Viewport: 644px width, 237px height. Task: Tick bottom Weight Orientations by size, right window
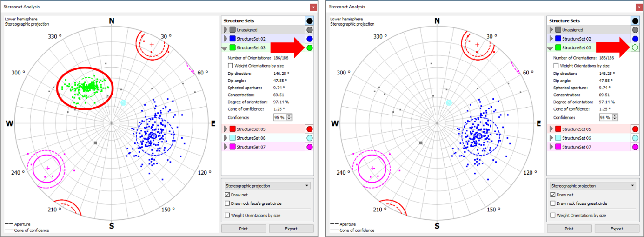[552, 215]
